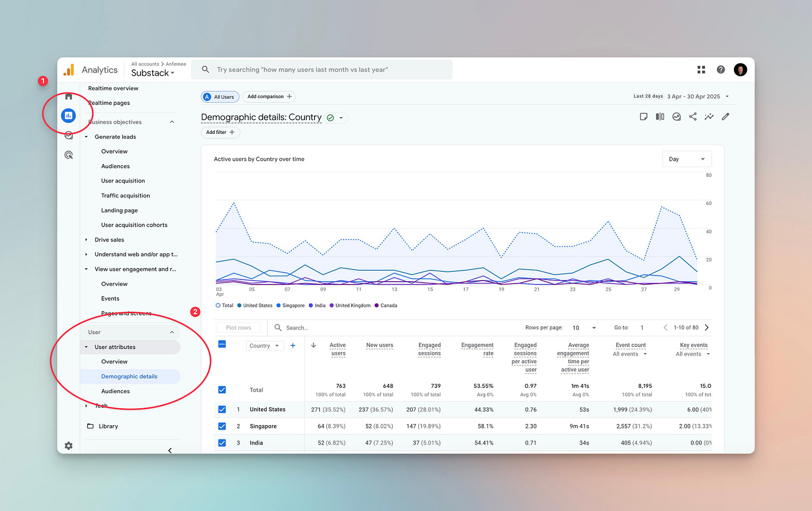This screenshot has width=812, height=511.
Task: Click the magnifier icon in top search bar
Action: 205,70
